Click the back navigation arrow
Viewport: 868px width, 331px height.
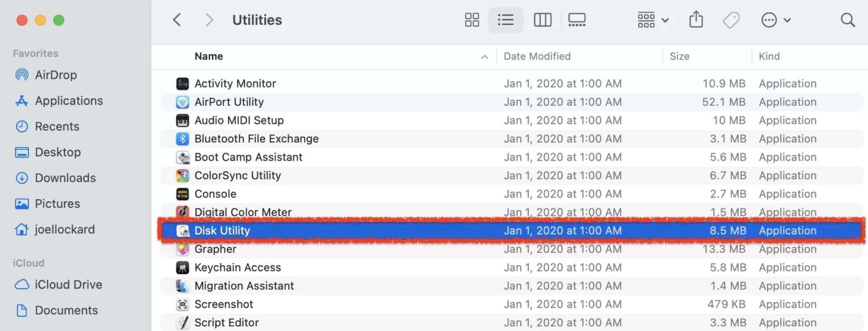coord(177,19)
